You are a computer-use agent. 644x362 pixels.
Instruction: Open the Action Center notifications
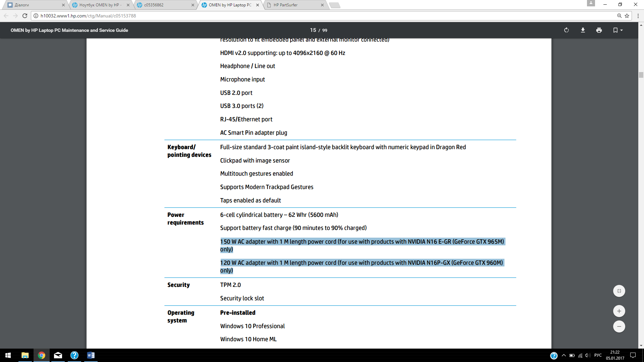pyautogui.click(x=633, y=355)
